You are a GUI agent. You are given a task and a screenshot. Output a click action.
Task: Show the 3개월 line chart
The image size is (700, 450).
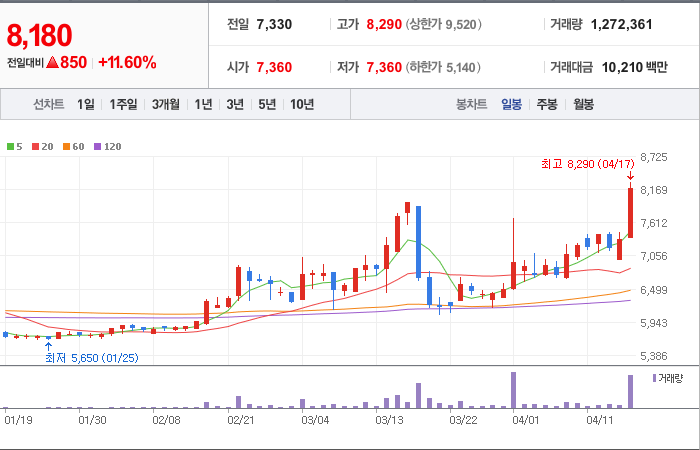(x=166, y=104)
